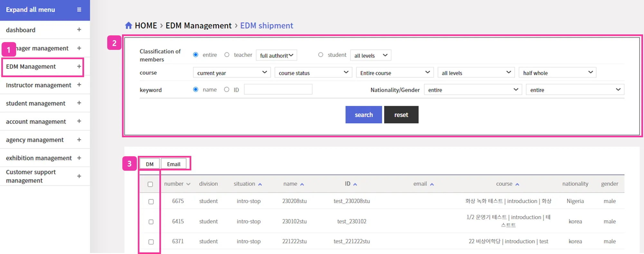Select the teacher radio button
The image size is (644, 254).
[x=227, y=55]
